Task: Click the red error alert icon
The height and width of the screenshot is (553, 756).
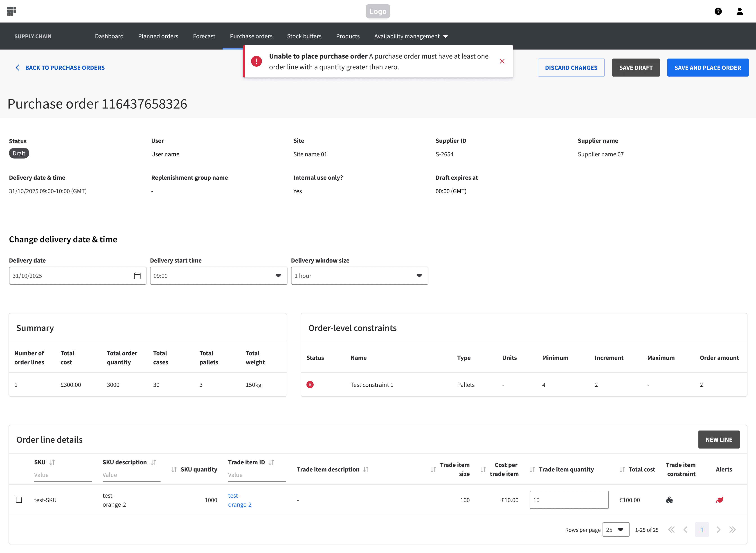Action: pyautogui.click(x=256, y=61)
